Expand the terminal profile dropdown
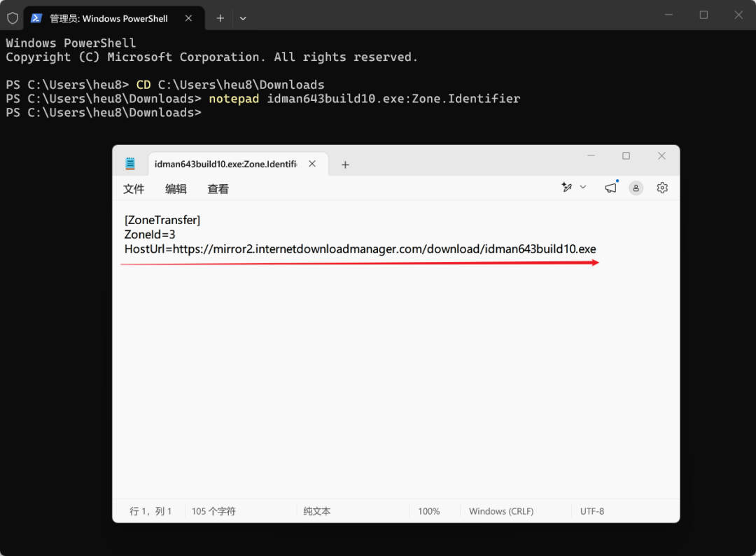This screenshot has width=756, height=556. (x=243, y=18)
